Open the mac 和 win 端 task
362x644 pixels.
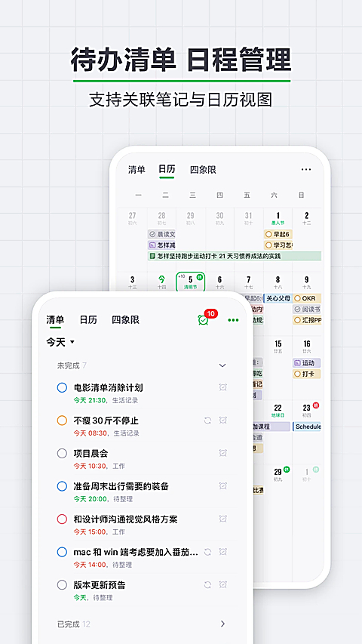click(x=136, y=552)
